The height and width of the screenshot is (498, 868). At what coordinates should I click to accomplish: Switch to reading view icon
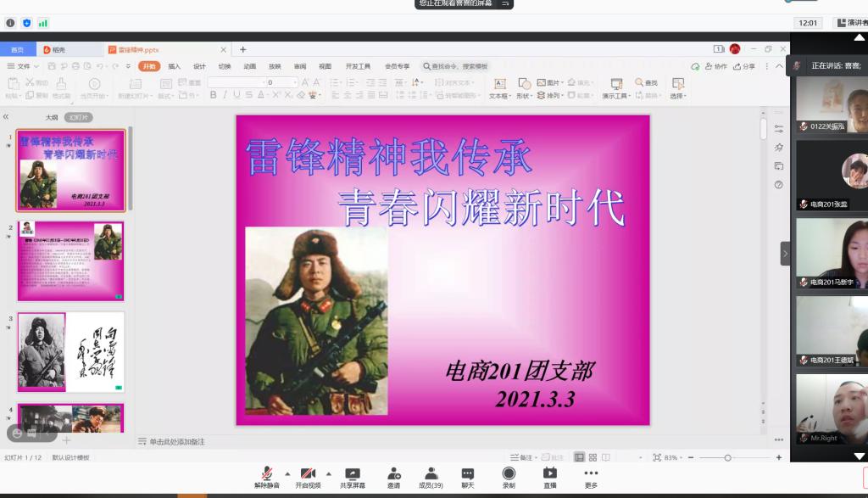(606, 457)
